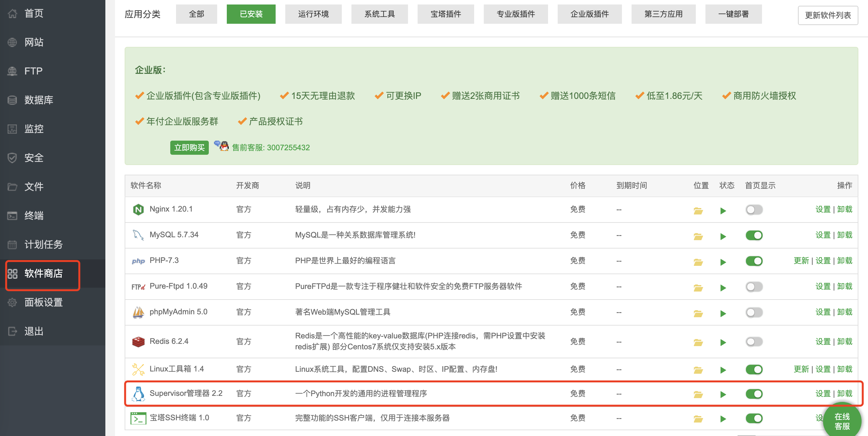Image resolution: width=868 pixels, height=436 pixels.
Task: Click 卸载 for Redis
Action: [845, 341]
